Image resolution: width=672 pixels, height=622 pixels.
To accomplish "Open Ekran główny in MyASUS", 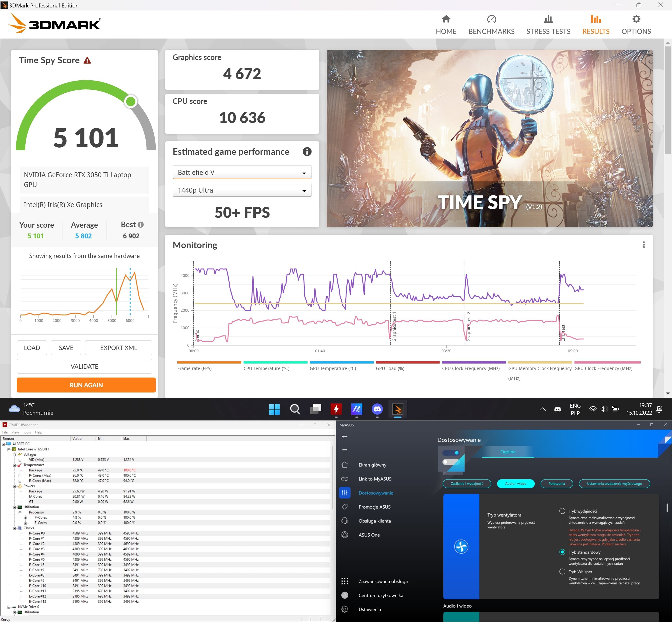I will click(x=372, y=465).
